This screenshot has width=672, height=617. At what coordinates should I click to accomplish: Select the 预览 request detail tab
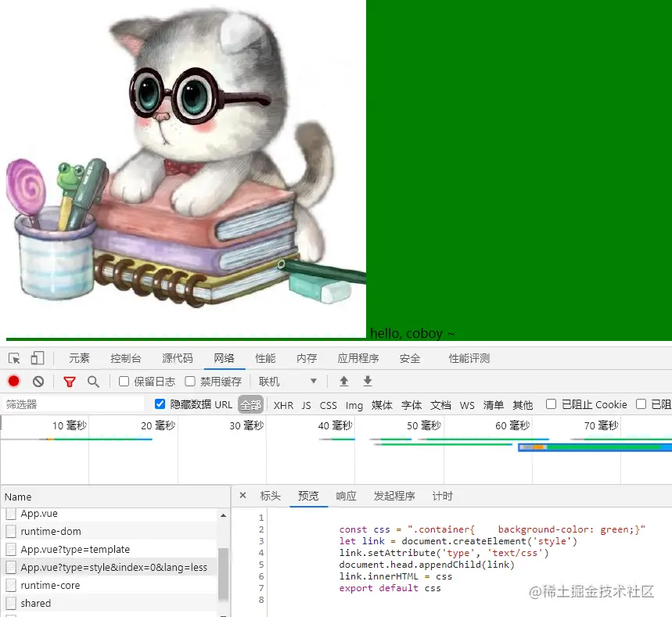pyautogui.click(x=308, y=496)
